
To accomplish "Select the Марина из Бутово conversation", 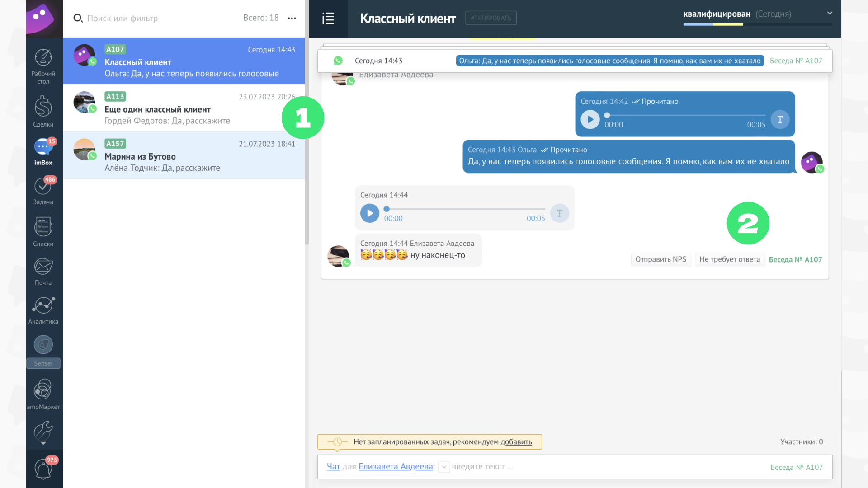I will (x=184, y=155).
